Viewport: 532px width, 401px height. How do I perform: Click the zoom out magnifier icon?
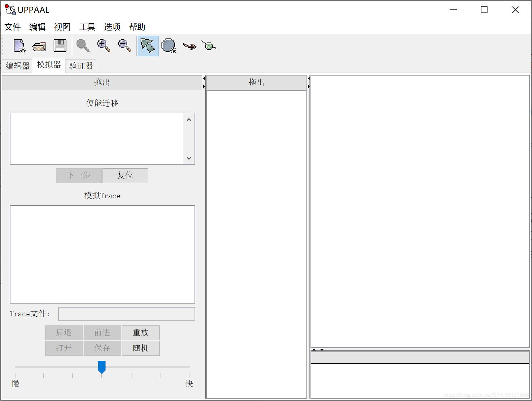point(124,46)
